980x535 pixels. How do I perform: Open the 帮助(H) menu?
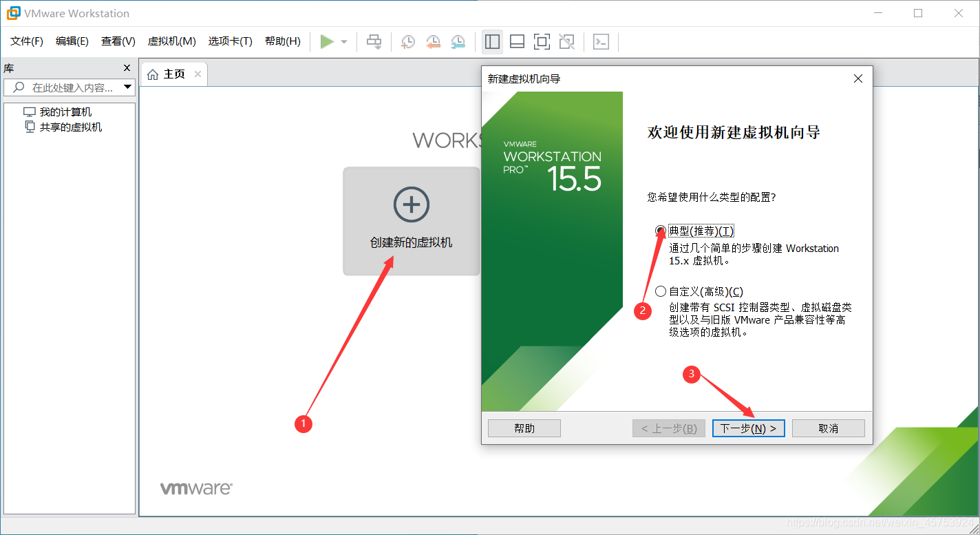283,41
